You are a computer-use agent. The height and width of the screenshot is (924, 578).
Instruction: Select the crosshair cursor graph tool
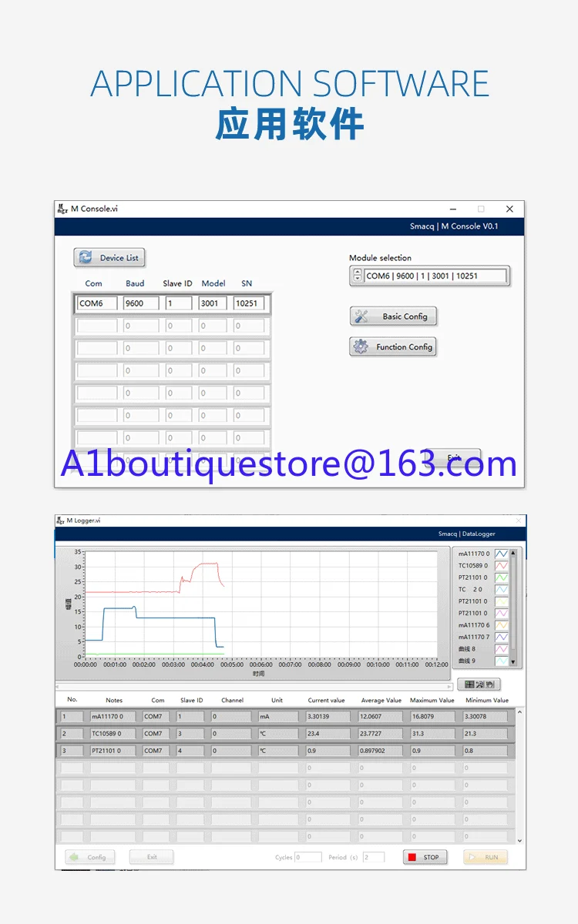pos(469,685)
